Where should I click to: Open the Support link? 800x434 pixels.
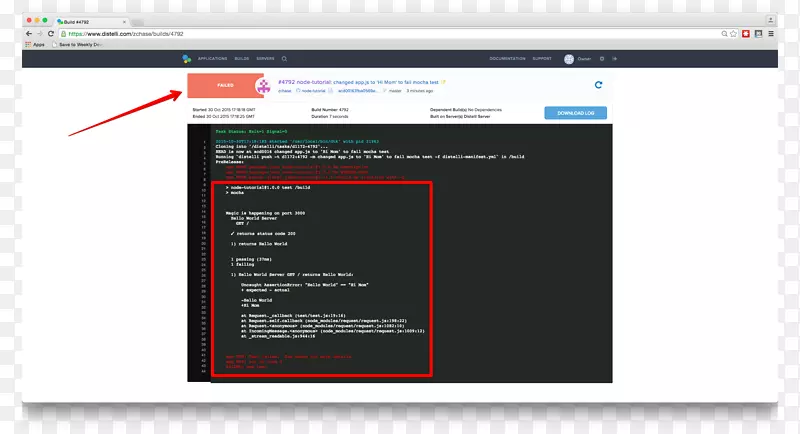[x=542, y=59]
